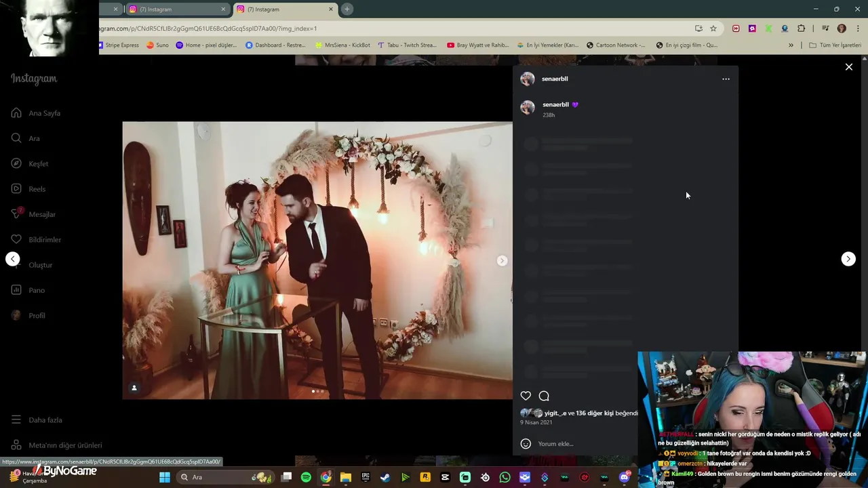Open Dashboard - Restre bookmark
Screen dimensions: 868x488
[x=276, y=45]
